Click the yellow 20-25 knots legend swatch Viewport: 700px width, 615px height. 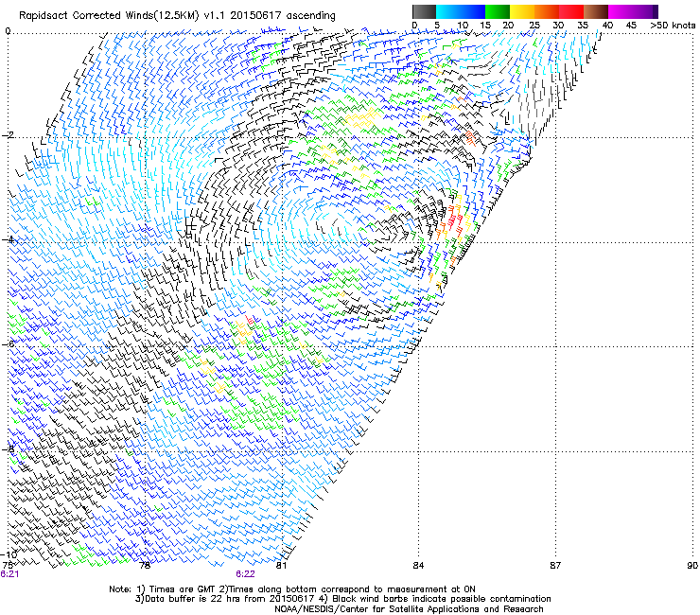pos(522,11)
